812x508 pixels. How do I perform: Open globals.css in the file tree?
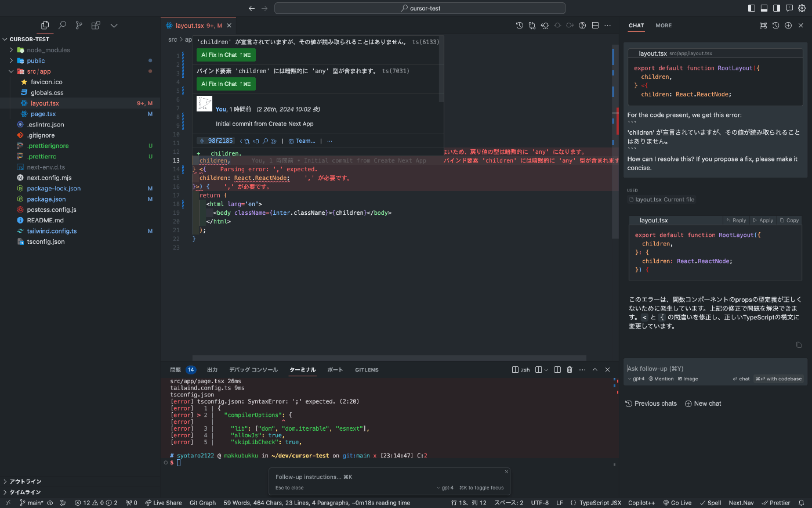[47, 93]
